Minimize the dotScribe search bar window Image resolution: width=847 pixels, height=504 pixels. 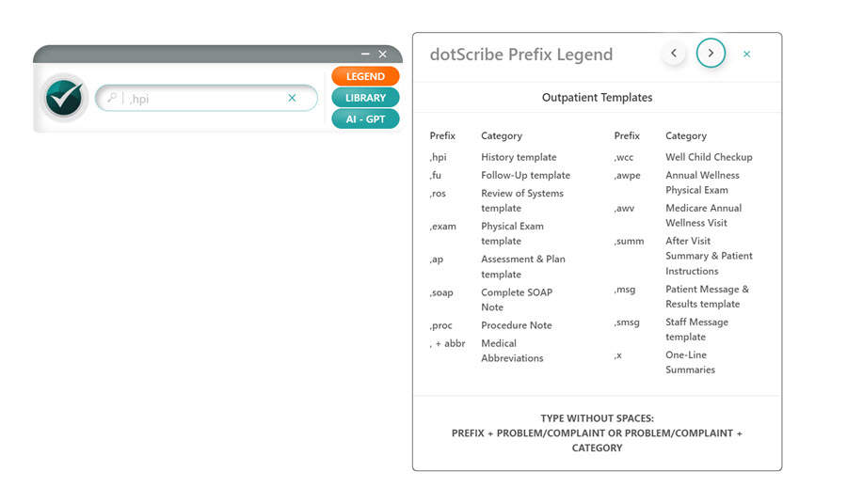coord(365,54)
